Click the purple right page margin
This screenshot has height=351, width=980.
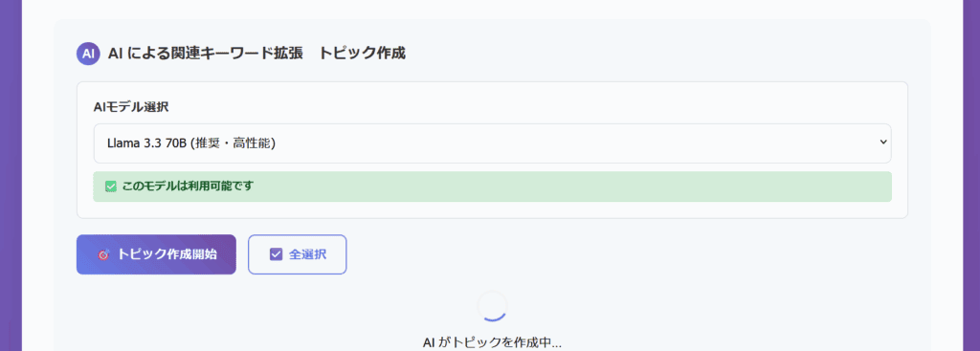pyautogui.click(x=971, y=176)
